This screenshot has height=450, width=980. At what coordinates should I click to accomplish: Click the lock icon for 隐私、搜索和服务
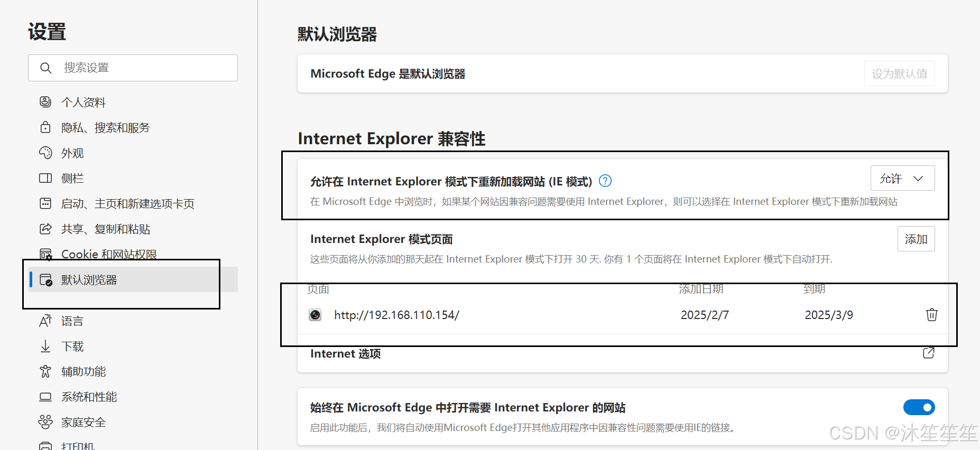[x=45, y=127]
